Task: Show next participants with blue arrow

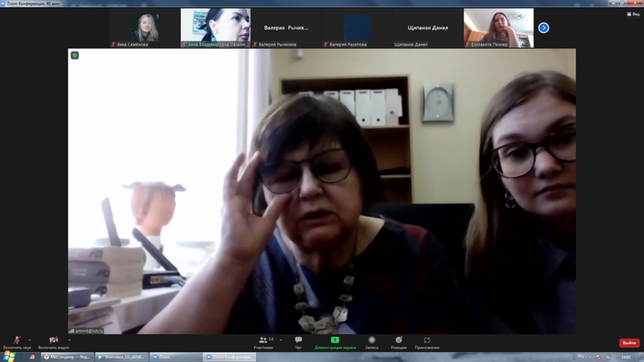Action: [544, 28]
